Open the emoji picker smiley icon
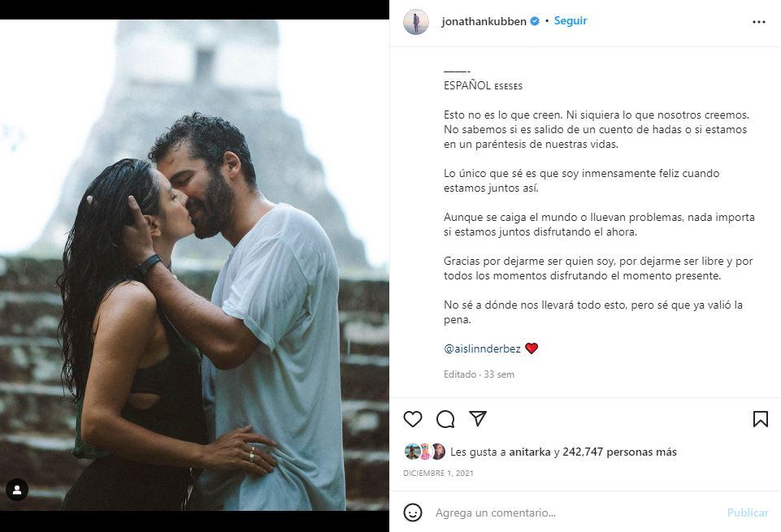The height and width of the screenshot is (532, 781). tap(412, 513)
